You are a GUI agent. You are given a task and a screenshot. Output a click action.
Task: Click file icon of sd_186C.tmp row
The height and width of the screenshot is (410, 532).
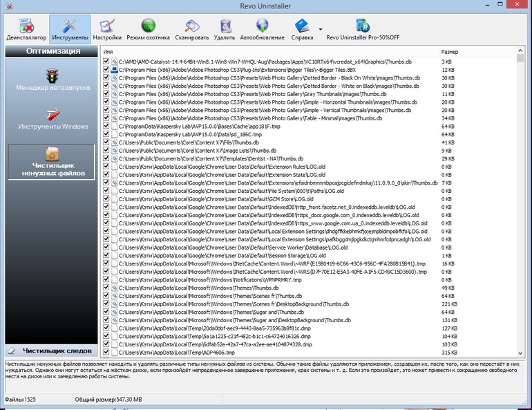coord(114,134)
